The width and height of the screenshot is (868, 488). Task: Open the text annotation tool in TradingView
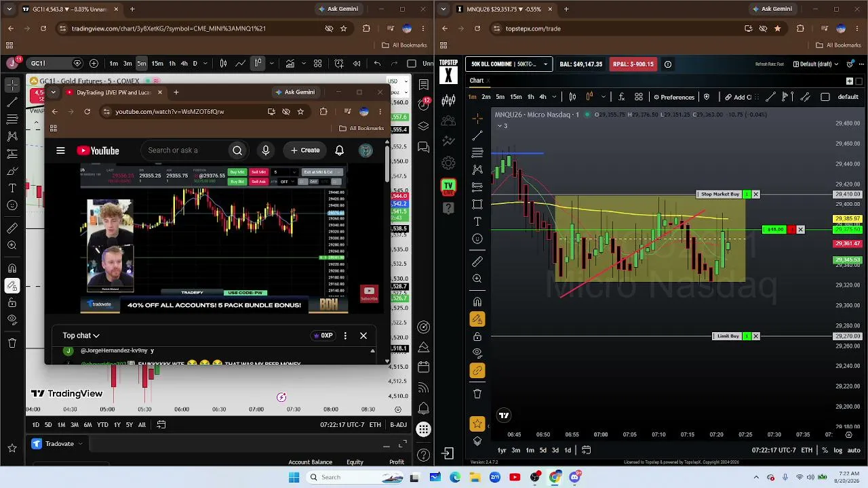[x=12, y=188]
